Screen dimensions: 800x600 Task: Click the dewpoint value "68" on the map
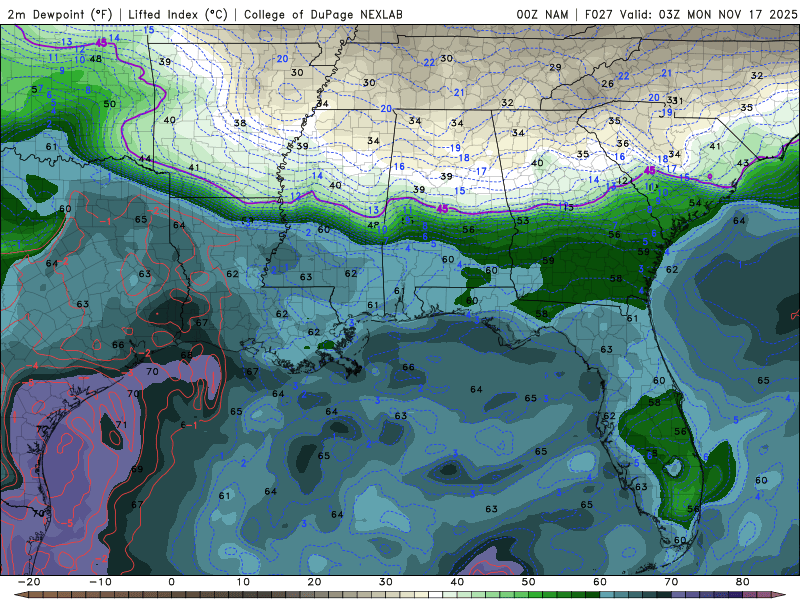pos(186,355)
